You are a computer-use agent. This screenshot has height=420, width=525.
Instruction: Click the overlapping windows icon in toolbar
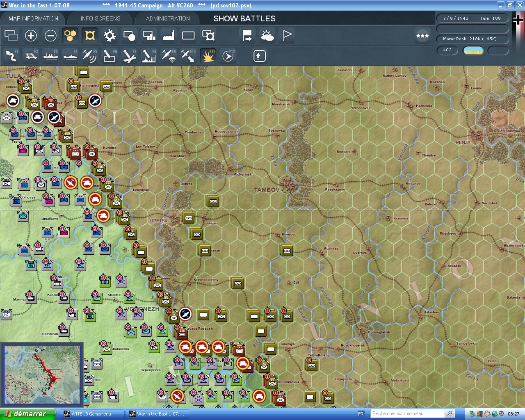coord(11,36)
